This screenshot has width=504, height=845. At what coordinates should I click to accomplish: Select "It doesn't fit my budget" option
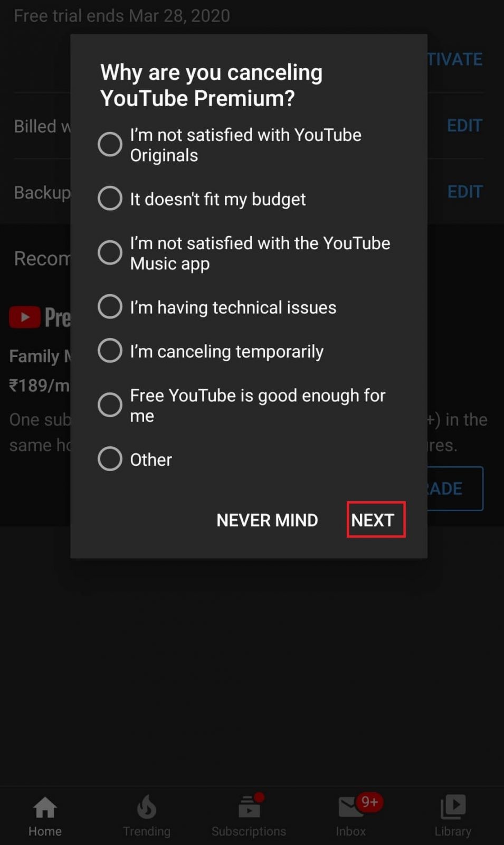click(110, 199)
